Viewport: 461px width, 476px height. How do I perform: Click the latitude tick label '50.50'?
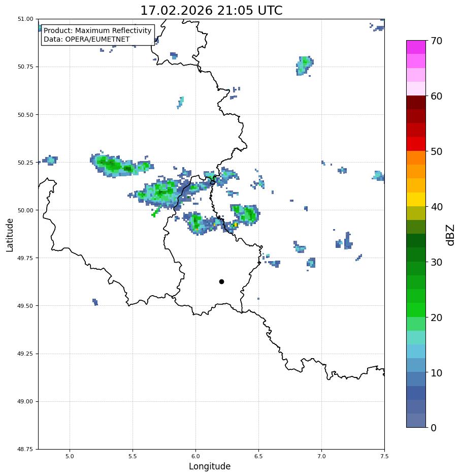click(25, 115)
